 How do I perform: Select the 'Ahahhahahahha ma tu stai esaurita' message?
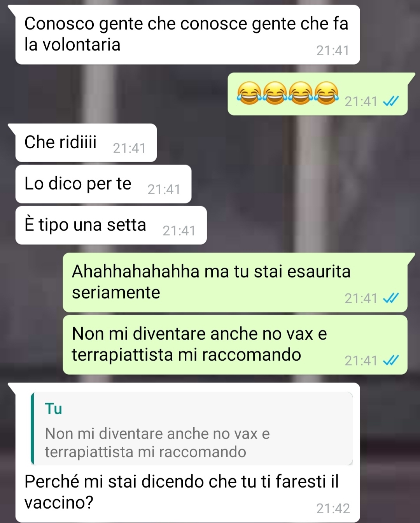235,283
